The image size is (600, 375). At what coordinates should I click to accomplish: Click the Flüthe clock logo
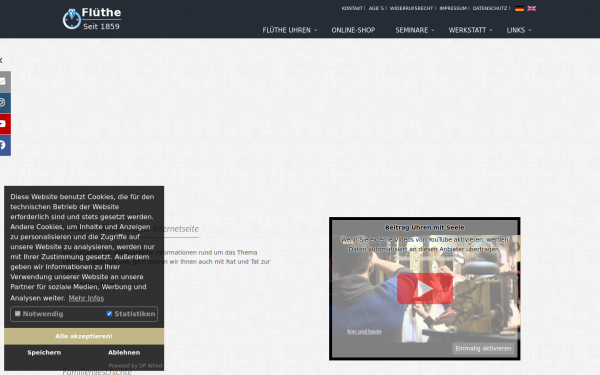[72, 19]
